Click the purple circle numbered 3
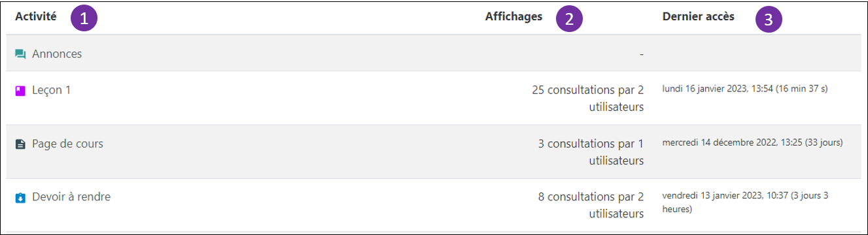This screenshot has height=235, width=868. [769, 19]
